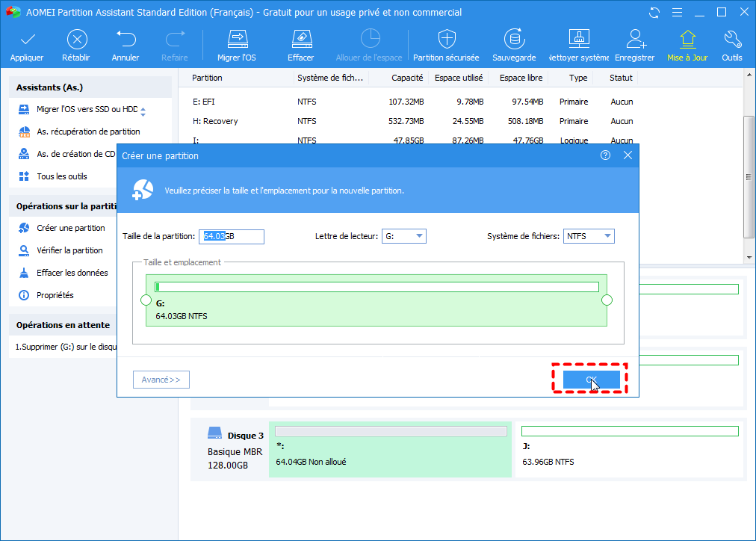Viewport: 756px width, 541px height.
Task: Open the Outils wrench icon
Action: (x=732, y=40)
